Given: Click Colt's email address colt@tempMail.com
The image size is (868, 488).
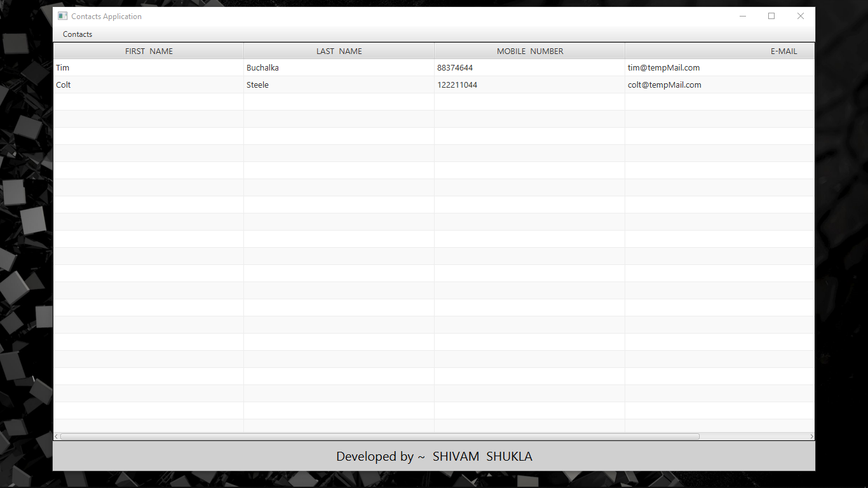Looking at the screenshot, I should coord(664,85).
